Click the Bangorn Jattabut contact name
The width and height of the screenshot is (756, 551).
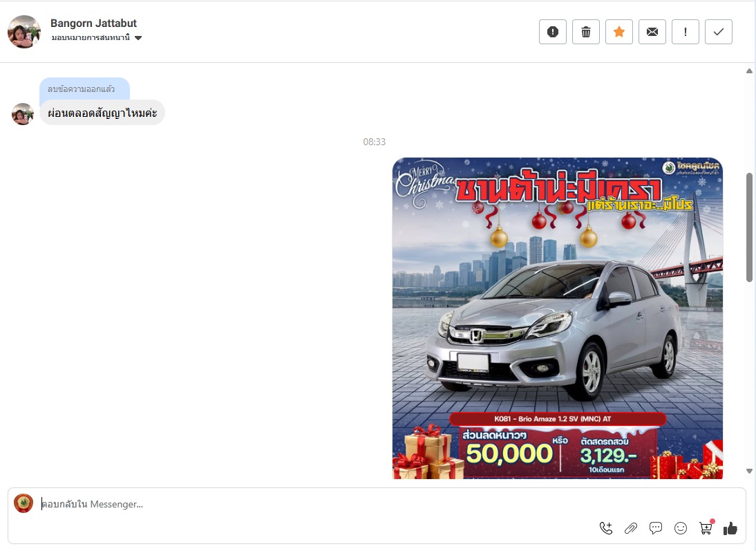point(93,23)
